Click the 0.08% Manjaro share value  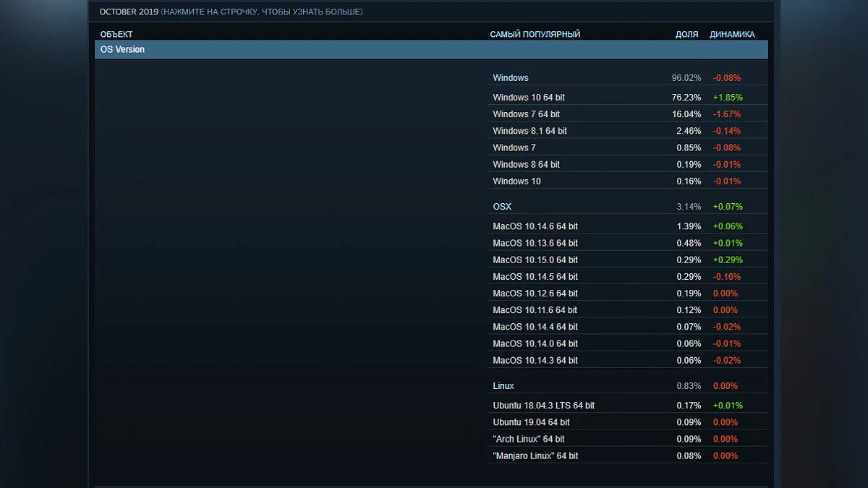(x=689, y=455)
